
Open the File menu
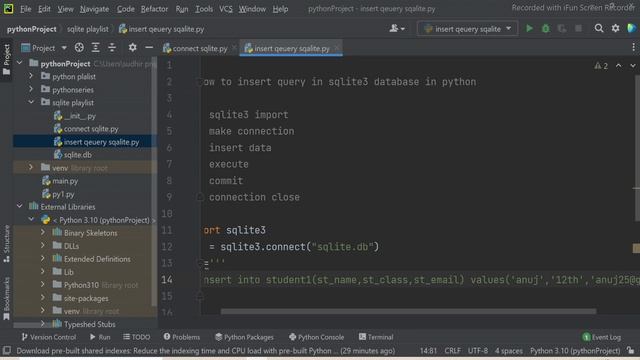click(25, 9)
